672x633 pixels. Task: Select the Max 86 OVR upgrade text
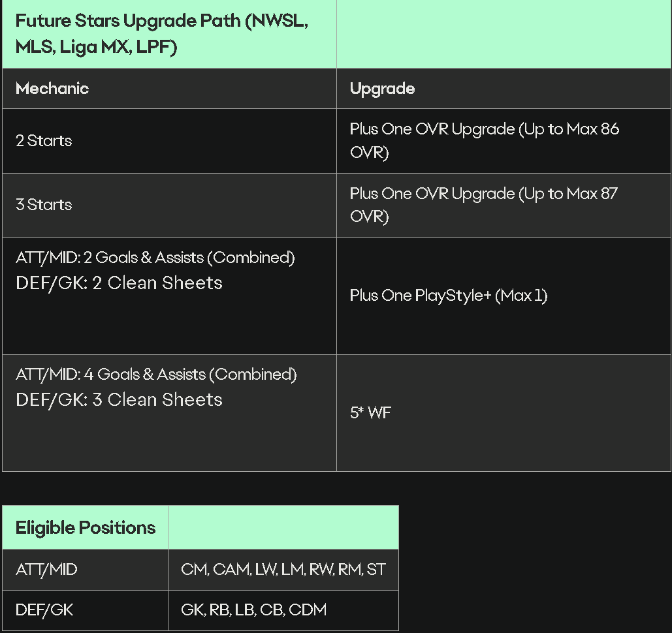point(485,140)
